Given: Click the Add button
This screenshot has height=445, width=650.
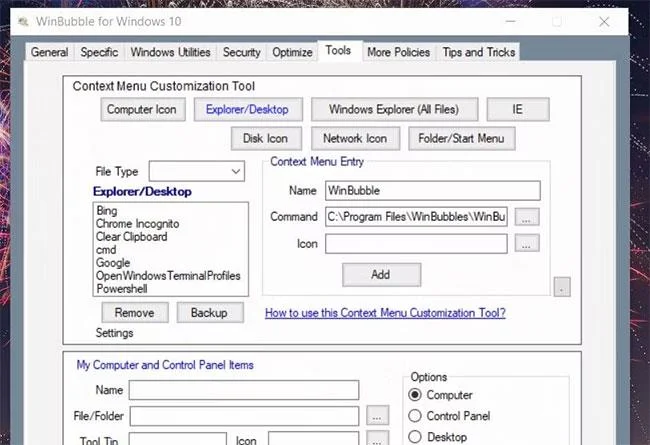Looking at the screenshot, I should tap(381, 275).
